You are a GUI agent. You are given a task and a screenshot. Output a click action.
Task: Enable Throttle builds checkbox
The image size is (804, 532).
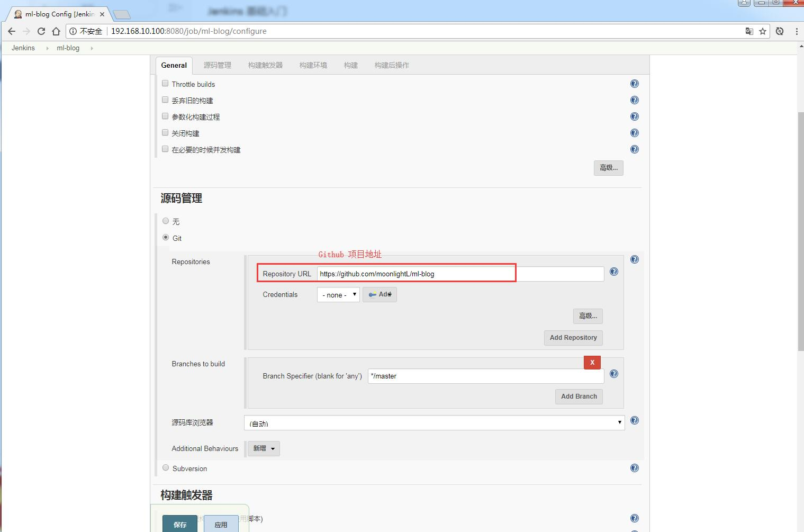[165, 84]
